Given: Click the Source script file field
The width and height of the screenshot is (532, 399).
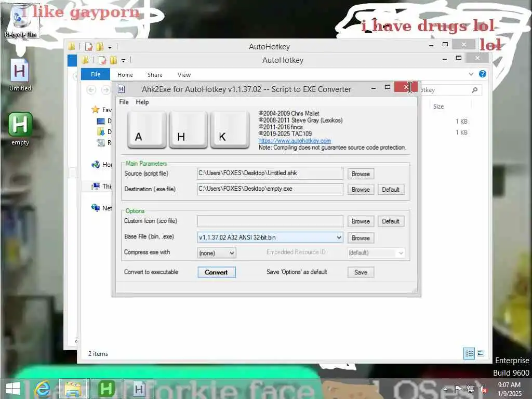Looking at the screenshot, I should [270, 174].
